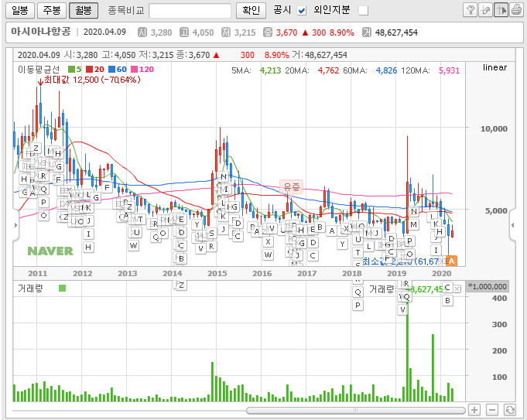The height and width of the screenshot is (420, 527).
Task: Click the 120MA value 5,931
Action: (x=449, y=70)
